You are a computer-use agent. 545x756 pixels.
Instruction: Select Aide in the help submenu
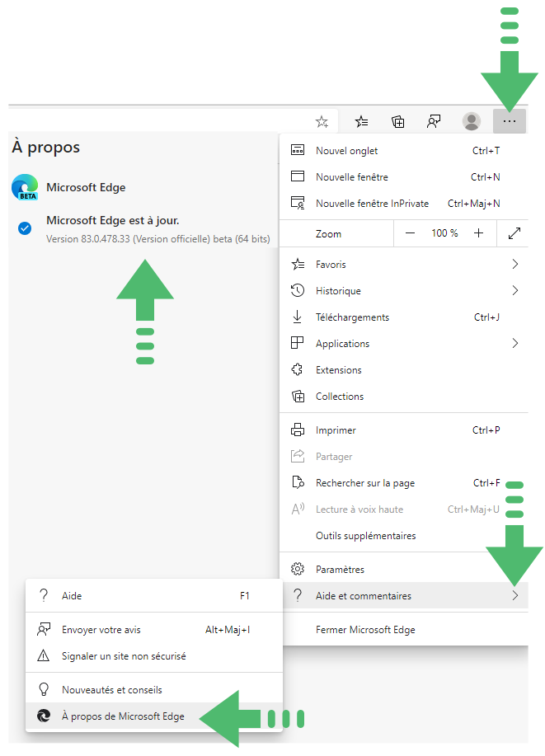point(154,596)
